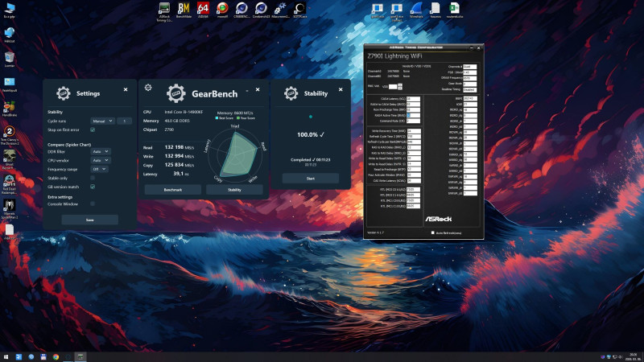Click CAS Write Latency (tCWL) field
Viewport: 644px width, 362px height.
[414, 180]
